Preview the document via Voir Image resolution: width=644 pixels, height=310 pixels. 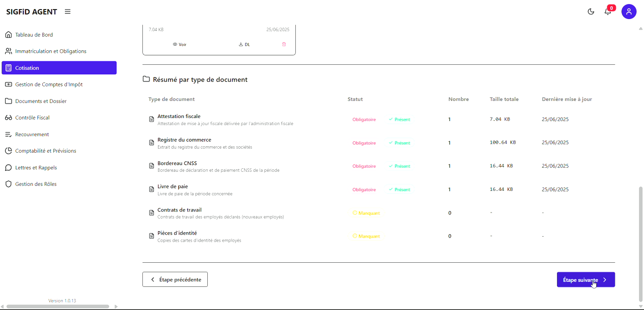[x=179, y=44]
